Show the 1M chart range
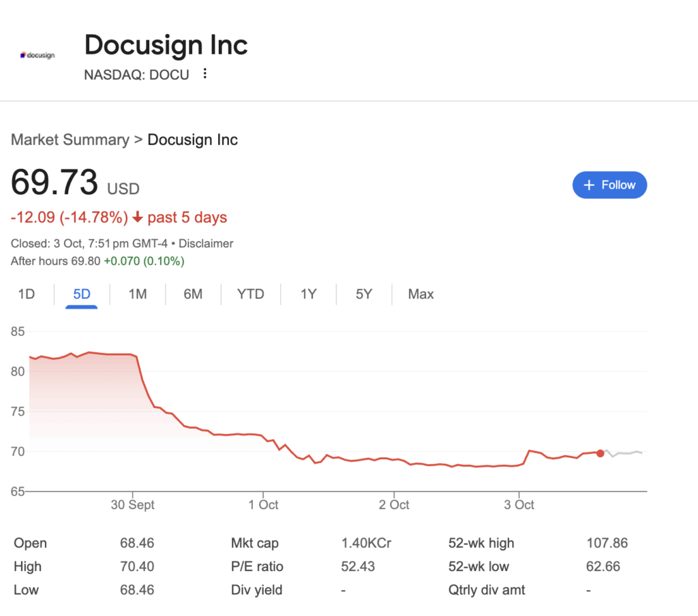 click(x=138, y=294)
